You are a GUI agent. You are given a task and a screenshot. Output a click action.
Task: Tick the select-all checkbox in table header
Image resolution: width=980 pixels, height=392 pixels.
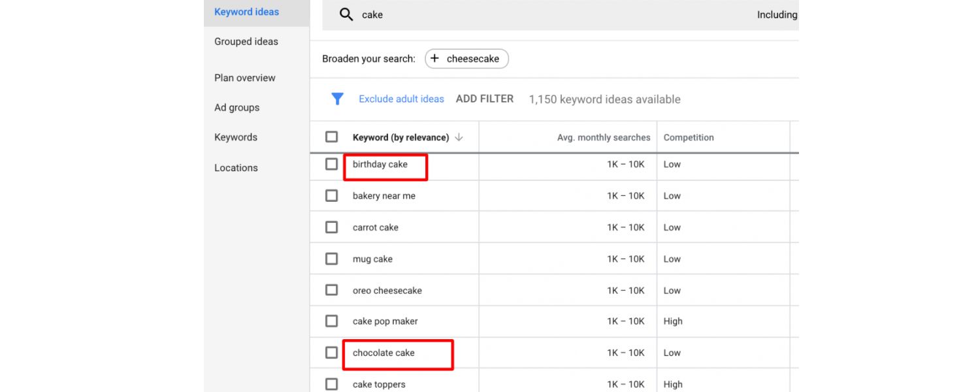click(331, 137)
